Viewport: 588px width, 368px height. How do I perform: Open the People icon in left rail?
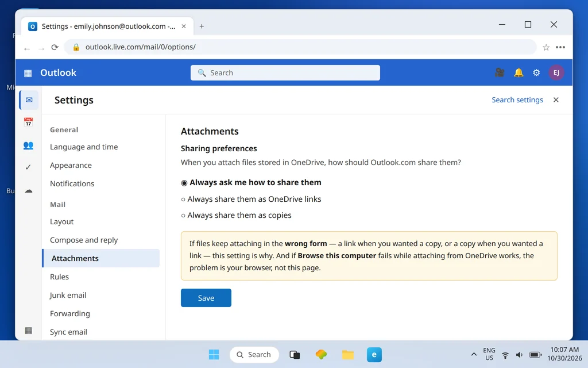click(x=28, y=145)
